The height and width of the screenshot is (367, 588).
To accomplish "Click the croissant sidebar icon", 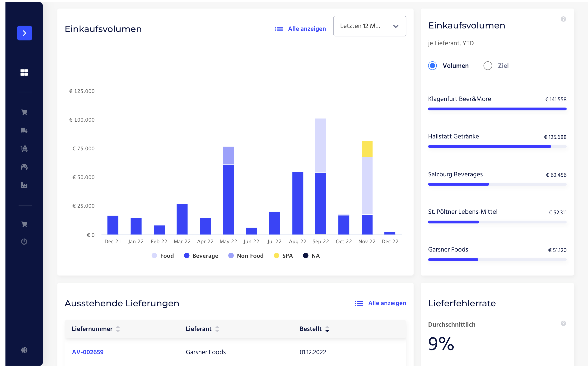I will [24, 167].
